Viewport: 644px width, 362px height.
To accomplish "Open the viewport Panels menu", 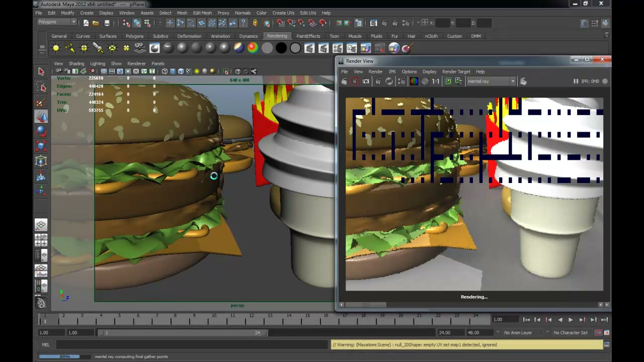I will (158, 64).
